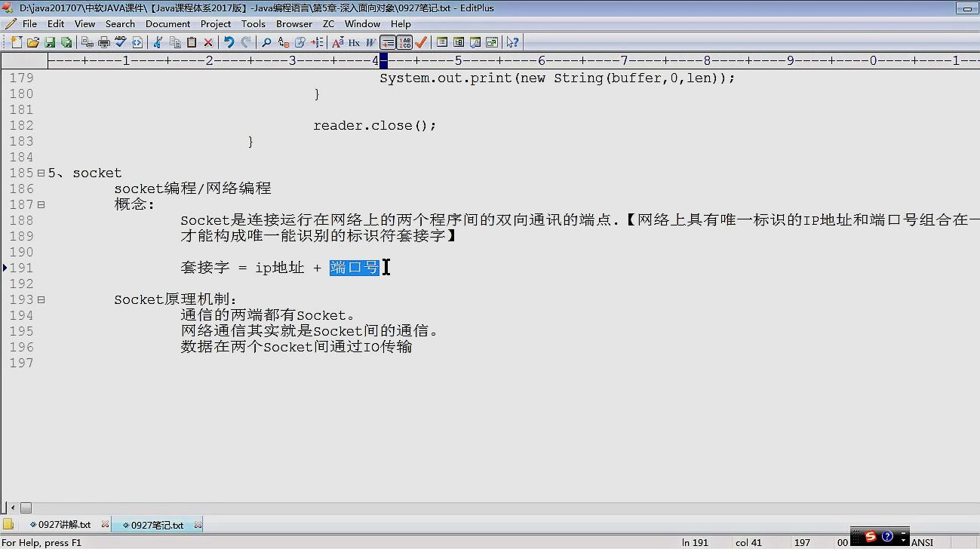Open the Document menu

167,23
